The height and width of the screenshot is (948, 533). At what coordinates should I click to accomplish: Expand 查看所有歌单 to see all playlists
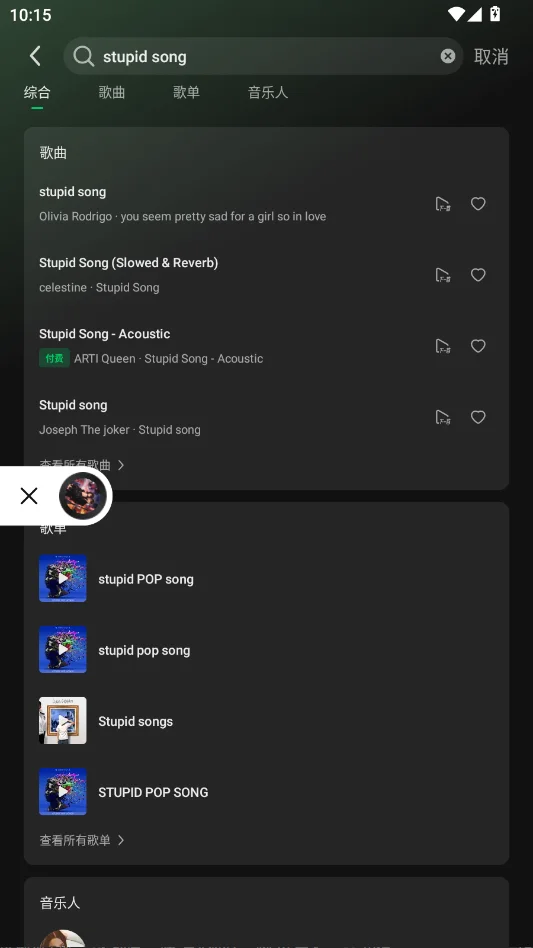point(82,840)
